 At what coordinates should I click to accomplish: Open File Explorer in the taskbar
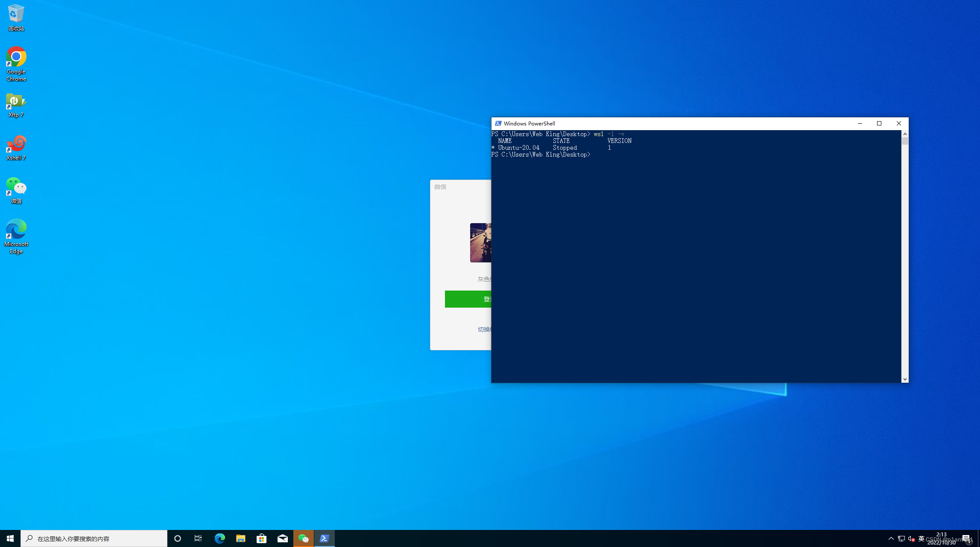pyautogui.click(x=240, y=538)
